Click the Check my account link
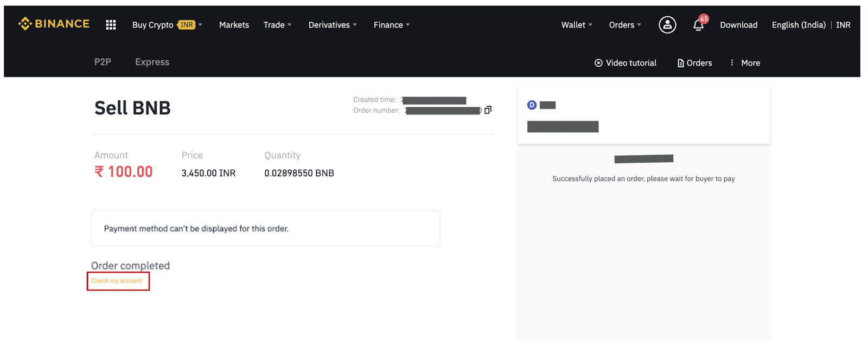This screenshot has width=868, height=341. click(x=116, y=281)
